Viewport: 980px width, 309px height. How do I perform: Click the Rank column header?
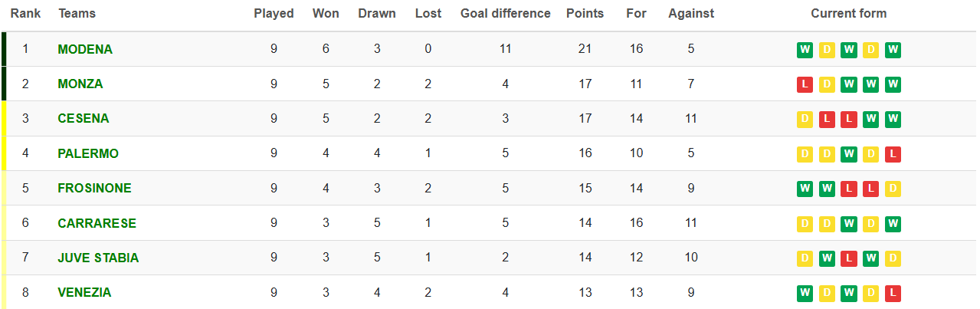coord(25,13)
